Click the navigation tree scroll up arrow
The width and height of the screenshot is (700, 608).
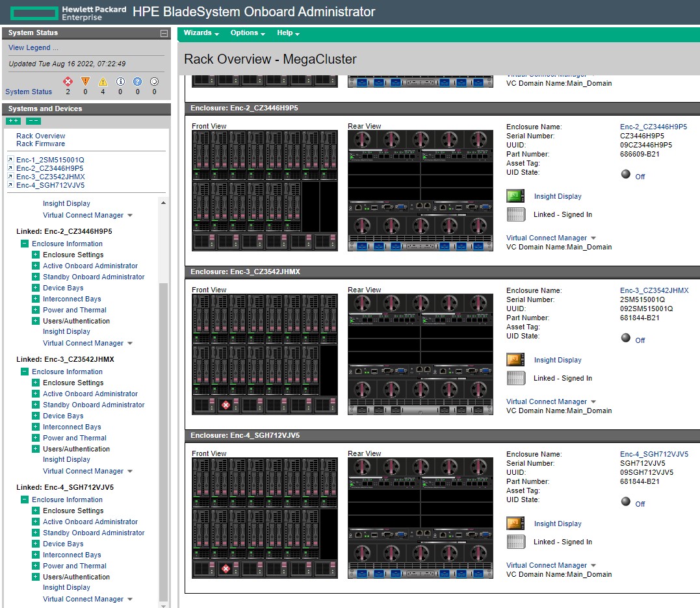tap(163, 203)
